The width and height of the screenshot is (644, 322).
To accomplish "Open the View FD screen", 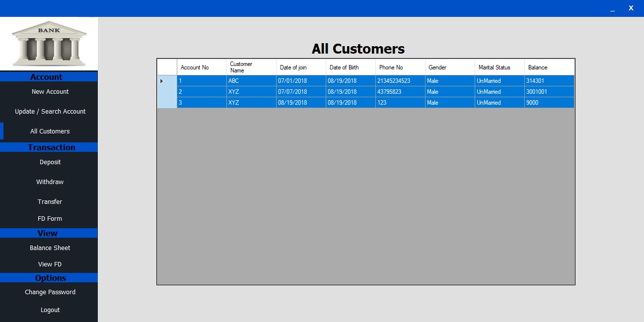I will click(x=50, y=264).
